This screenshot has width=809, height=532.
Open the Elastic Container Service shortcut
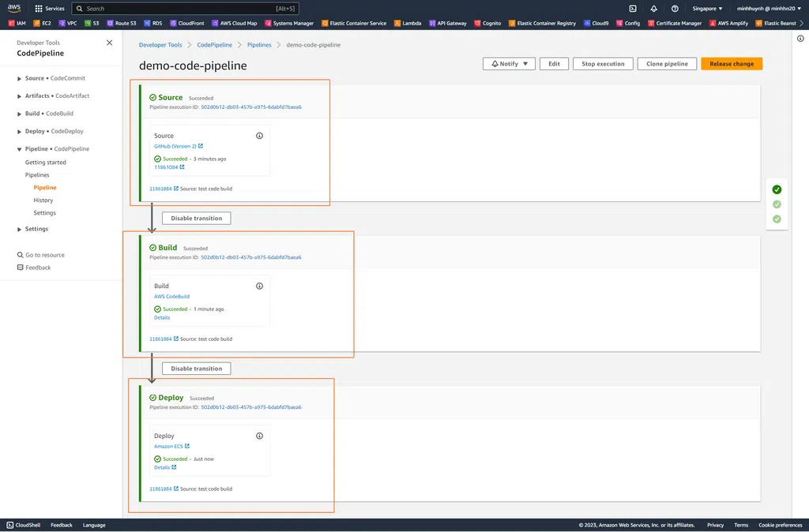click(353, 23)
